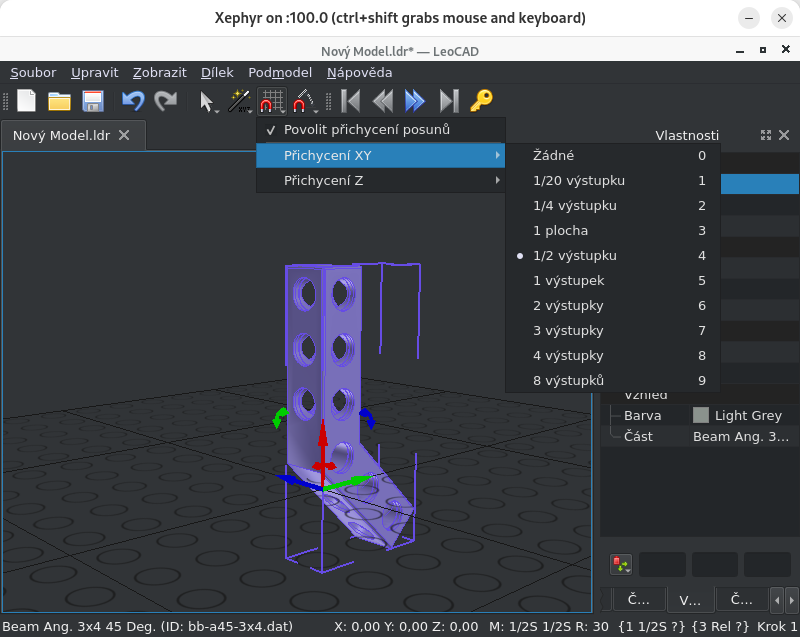Close the 'Nový Model.ldr' tab

click(x=124, y=135)
